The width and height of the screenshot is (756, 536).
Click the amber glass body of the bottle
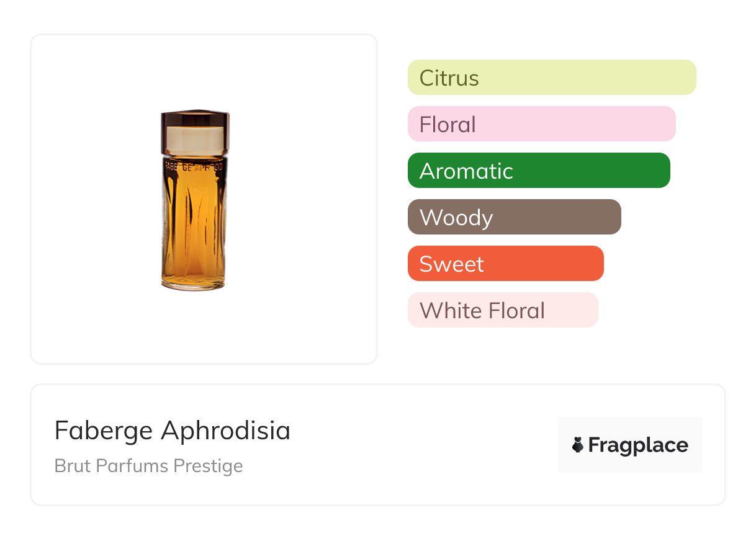point(194,223)
